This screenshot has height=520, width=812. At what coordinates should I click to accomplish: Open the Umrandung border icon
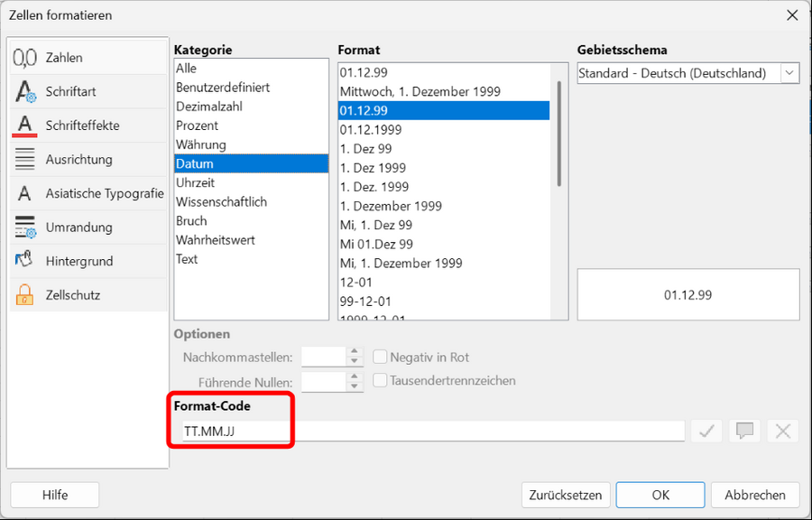click(25, 227)
